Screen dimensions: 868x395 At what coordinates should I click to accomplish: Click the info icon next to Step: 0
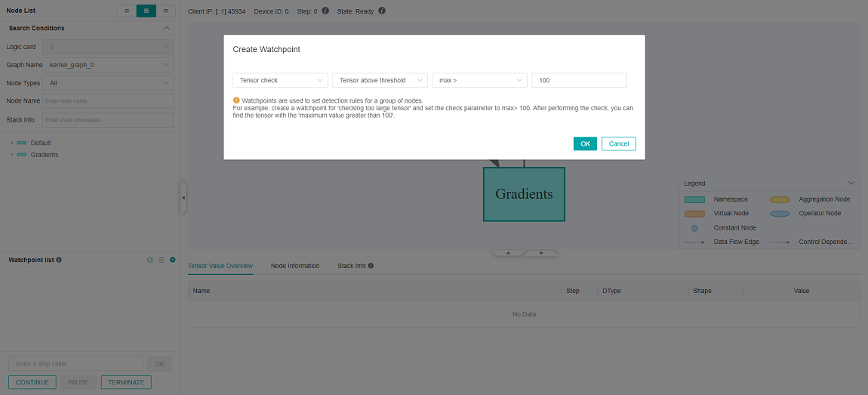325,11
